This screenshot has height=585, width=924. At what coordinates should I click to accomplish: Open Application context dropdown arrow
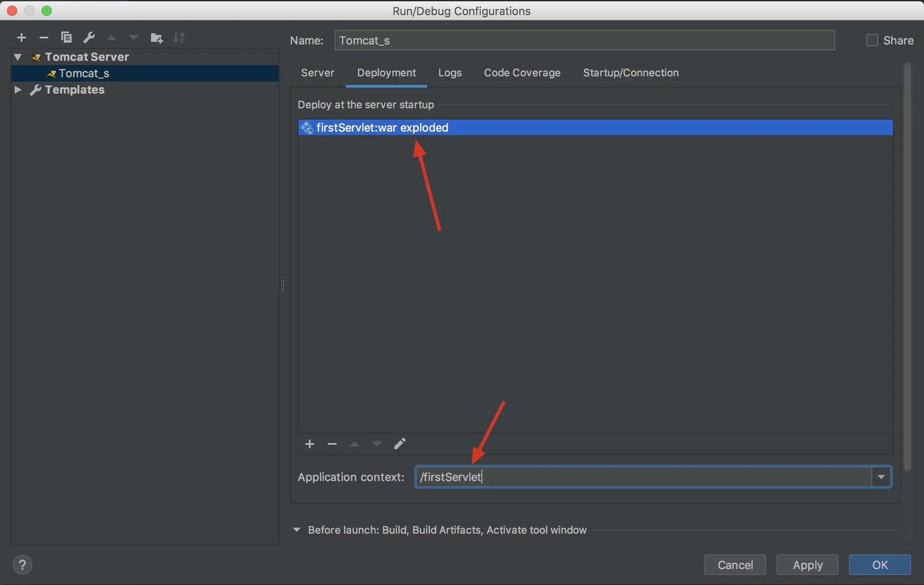click(x=881, y=477)
